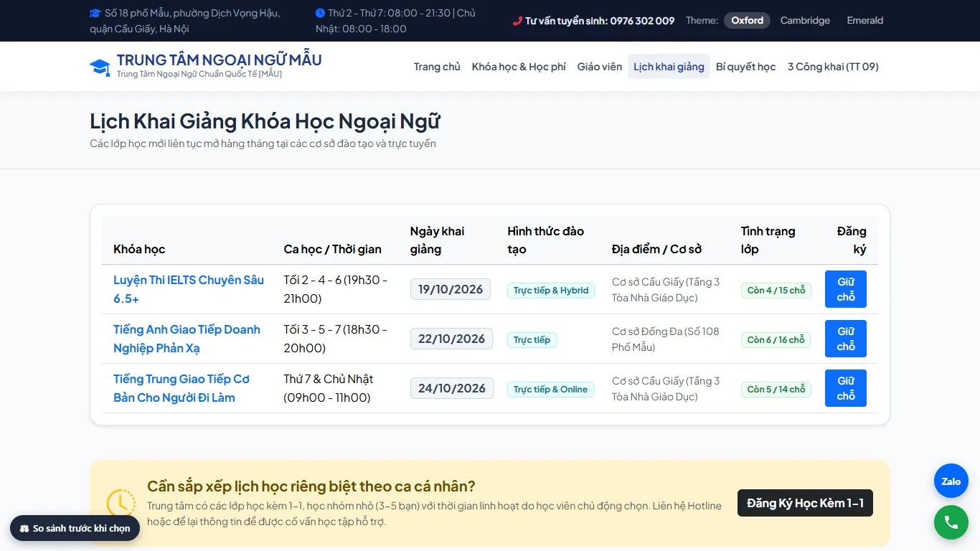Click the clock icon beside opening hours
Viewport: 980px width, 551px height.
[x=320, y=13]
